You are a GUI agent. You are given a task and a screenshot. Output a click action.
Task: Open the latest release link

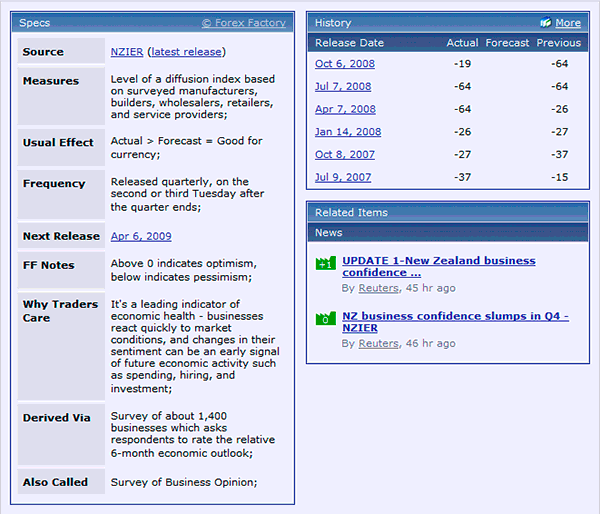coord(186,52)
